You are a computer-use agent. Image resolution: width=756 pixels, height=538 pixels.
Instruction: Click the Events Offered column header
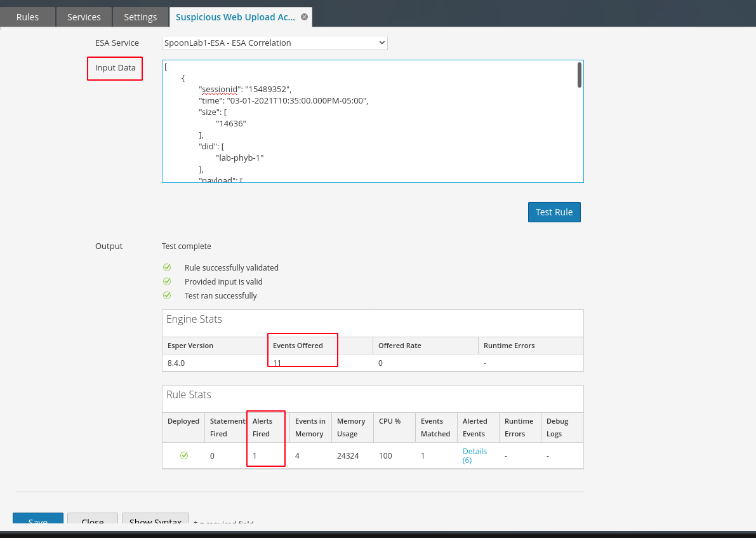tap(298, 346)
